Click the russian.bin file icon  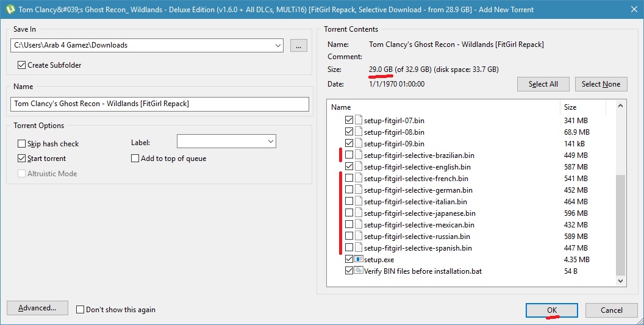pyautogui.click(x=359, y=236)
